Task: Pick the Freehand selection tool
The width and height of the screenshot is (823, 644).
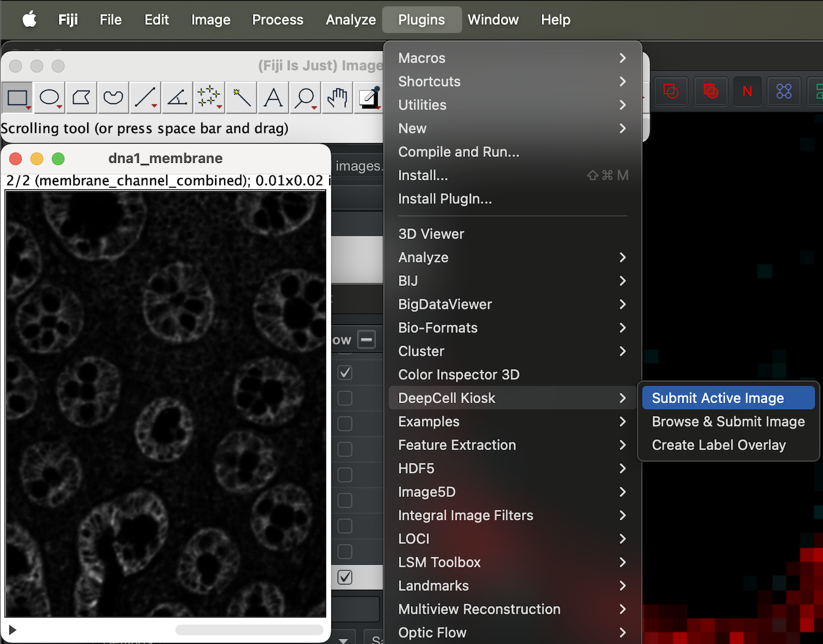Action: pyautogui.click(x=113, y=97)
